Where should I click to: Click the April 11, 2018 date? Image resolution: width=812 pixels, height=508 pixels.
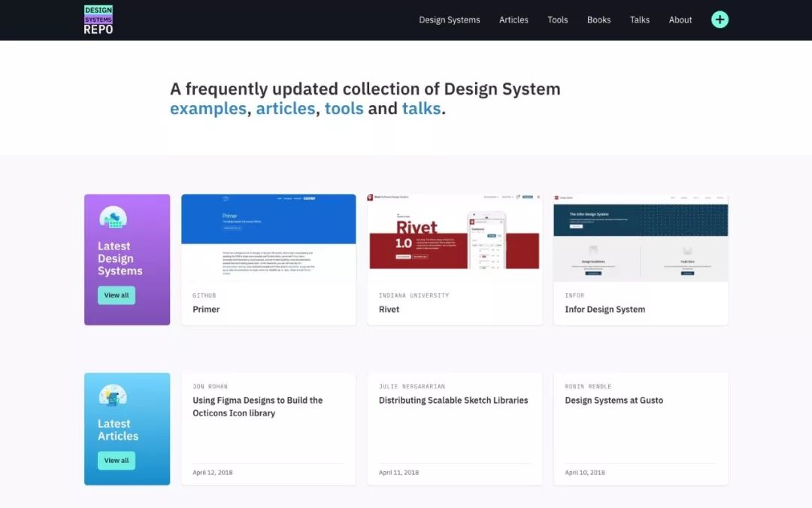[398, 472]
